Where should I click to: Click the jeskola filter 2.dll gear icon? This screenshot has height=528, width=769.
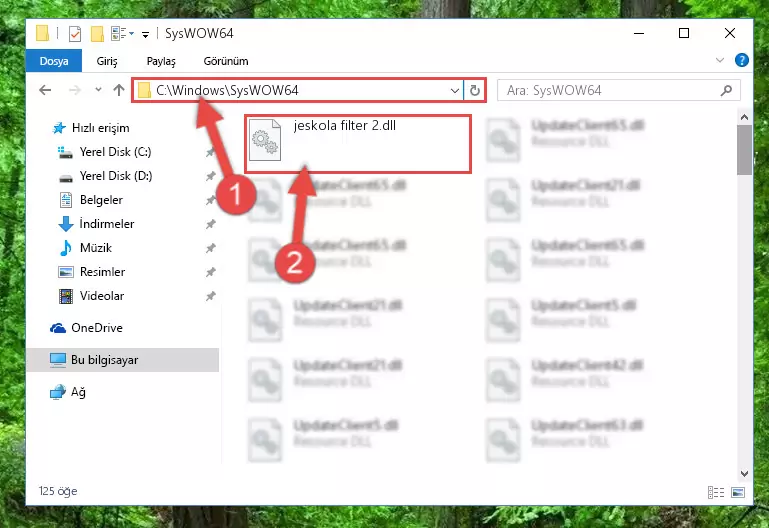265,141
